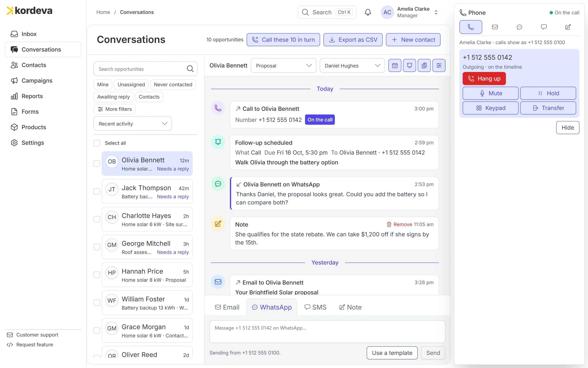Click the search magnifier in opportunities search
588x368 pixels.
(190, 69)
